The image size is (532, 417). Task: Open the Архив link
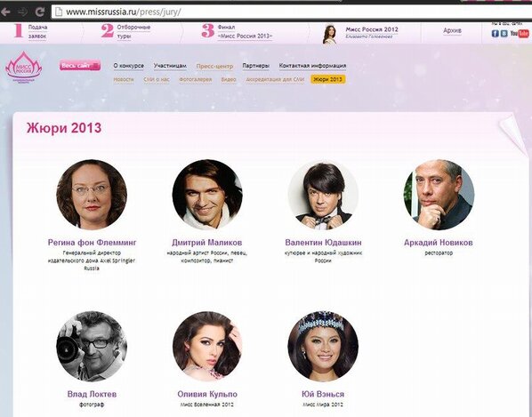[452, 30]
